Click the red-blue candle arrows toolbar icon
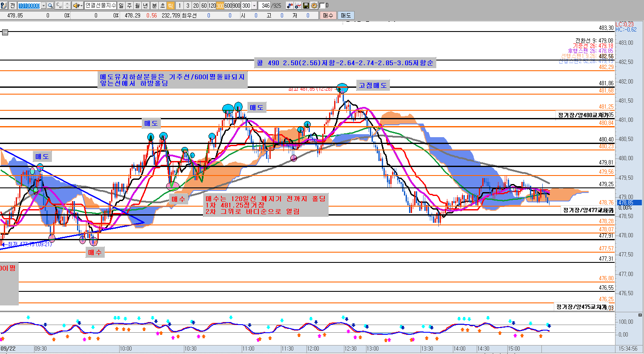The height and width of the screenshot is (354, 644). 290,6
